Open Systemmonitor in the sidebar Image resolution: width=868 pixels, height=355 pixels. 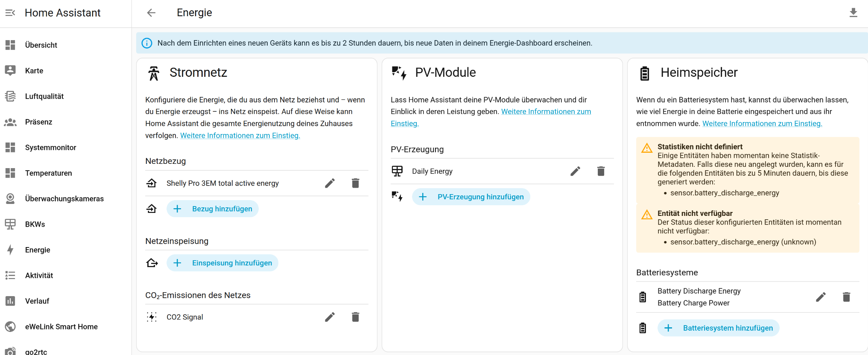(x=50, y=148)
